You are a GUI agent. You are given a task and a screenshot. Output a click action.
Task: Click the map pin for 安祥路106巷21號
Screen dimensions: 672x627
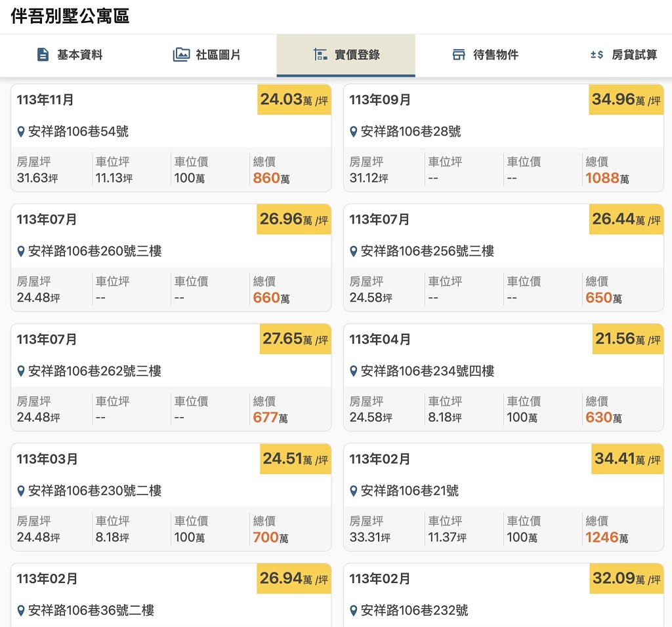(354, 491)
